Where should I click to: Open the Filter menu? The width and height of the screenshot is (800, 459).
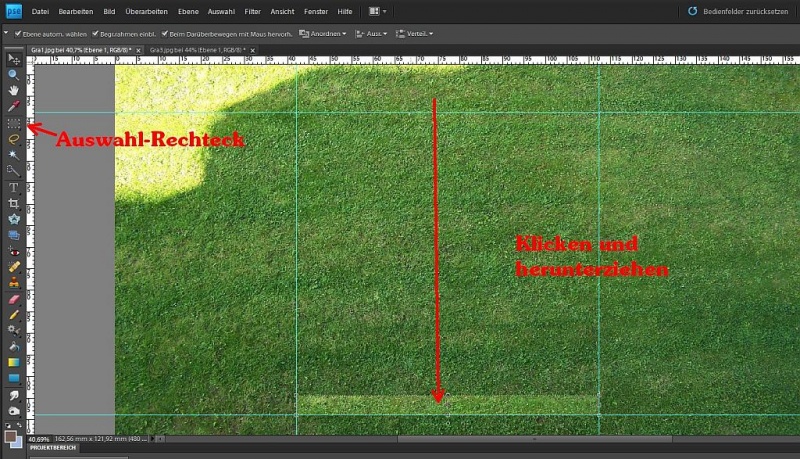pos(253,11)
